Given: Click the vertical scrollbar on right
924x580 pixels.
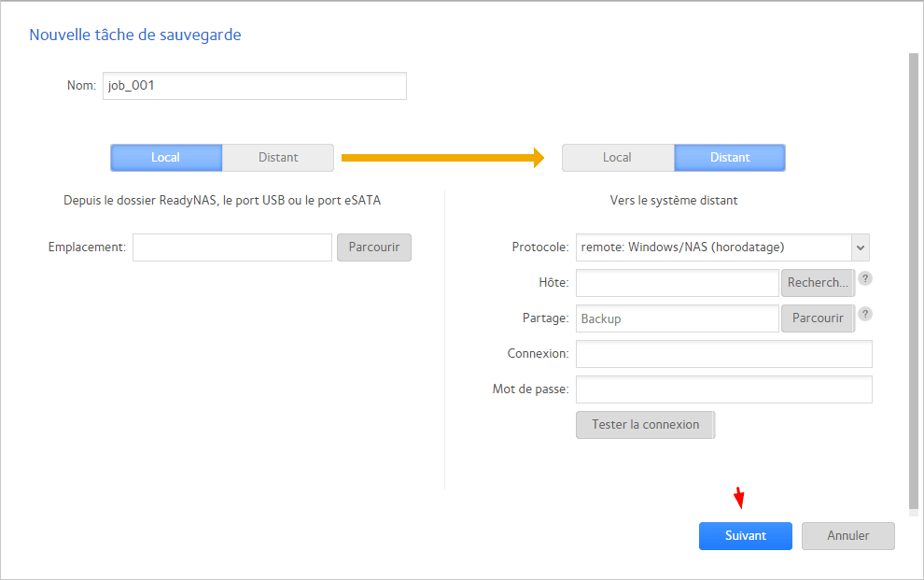Looking at the screenshot, I should point(913,280).
